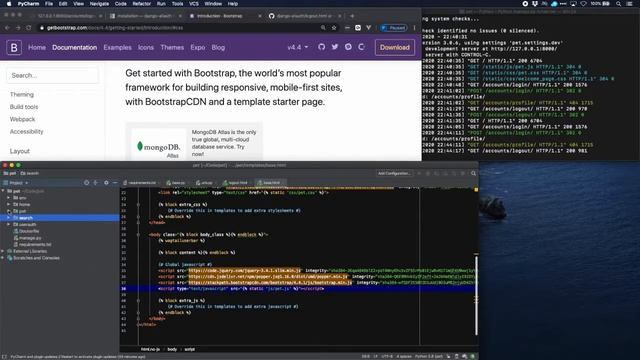The image size is (640, 360).
Task: Open the Apple menu in the menu bar
Action: 9,4
